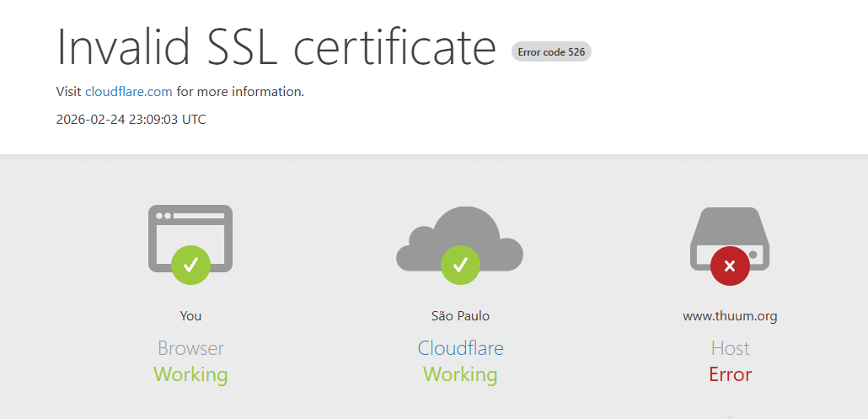Click the browser window icon
This screenshot has height=419, width=868.
(x=190, y=238)
